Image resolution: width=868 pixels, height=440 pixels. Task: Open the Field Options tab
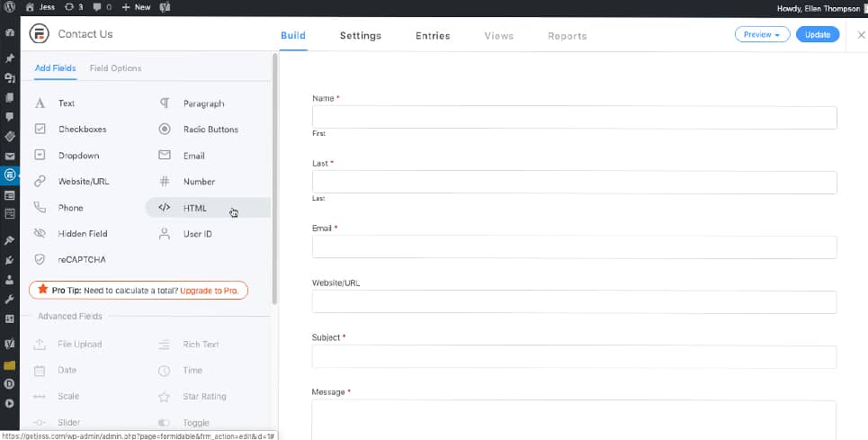(x=115, y=68)
